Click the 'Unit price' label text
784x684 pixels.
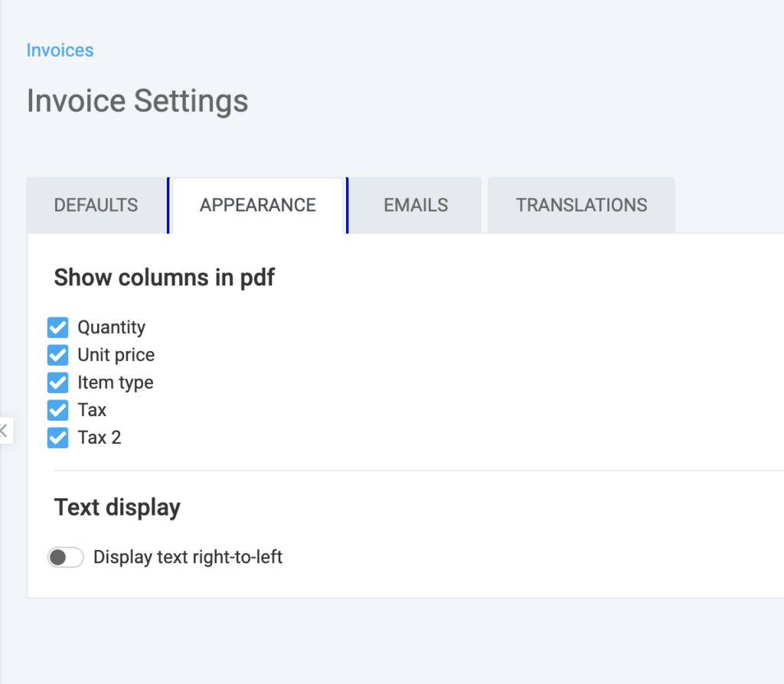(116, 355)
